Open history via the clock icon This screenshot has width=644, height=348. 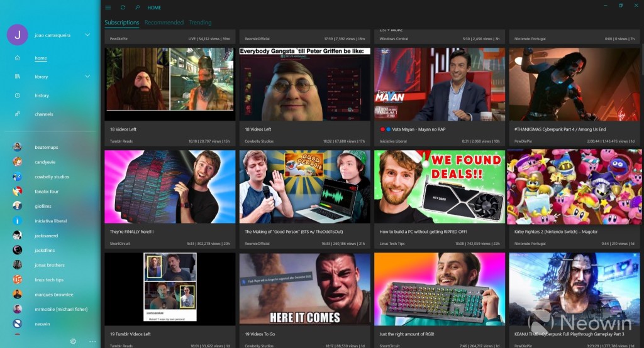point(18,95)
